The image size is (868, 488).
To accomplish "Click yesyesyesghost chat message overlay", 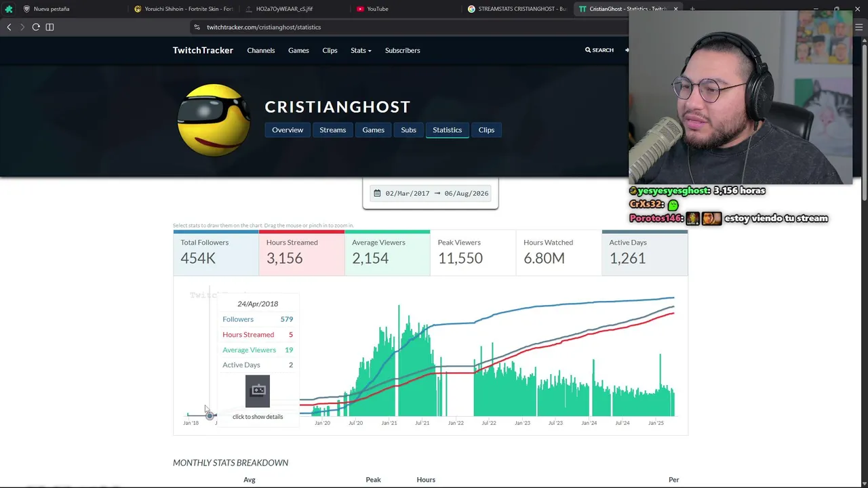I will [x=697, y=191].
